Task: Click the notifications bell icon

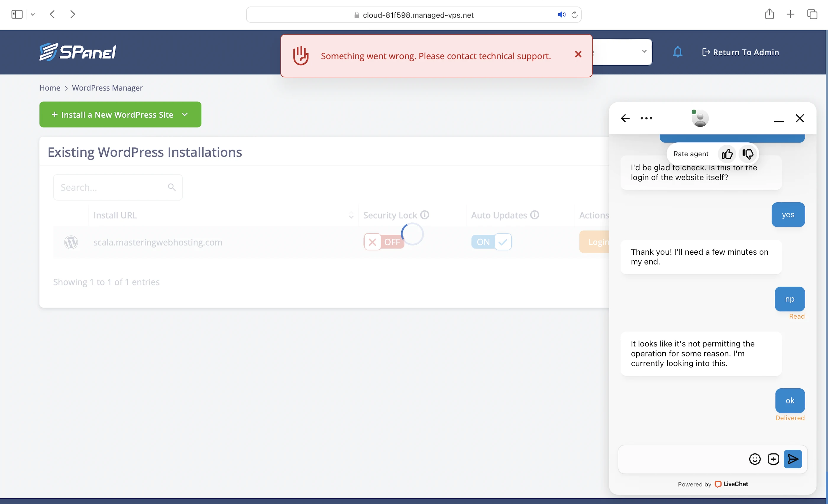Action: 677,52
